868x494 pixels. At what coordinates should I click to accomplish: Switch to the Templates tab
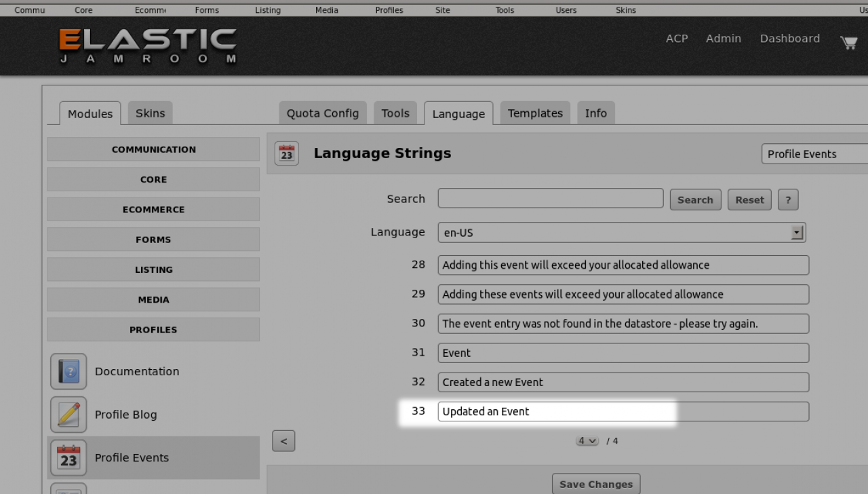coord(535,113)
